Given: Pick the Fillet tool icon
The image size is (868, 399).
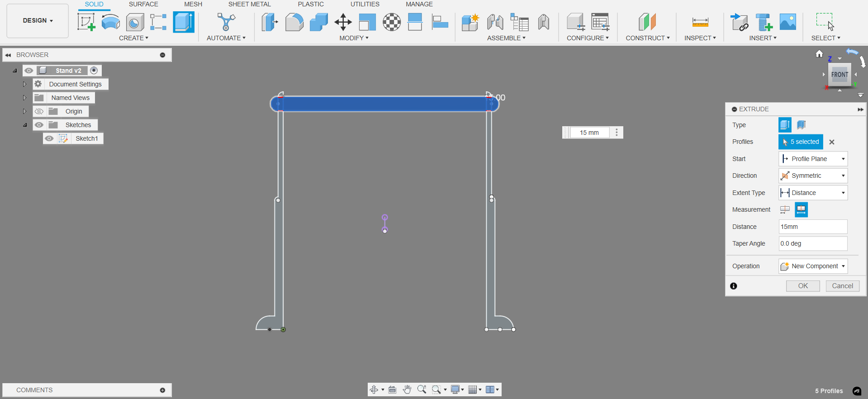Looking at the screenshot, I should [294, 22].
